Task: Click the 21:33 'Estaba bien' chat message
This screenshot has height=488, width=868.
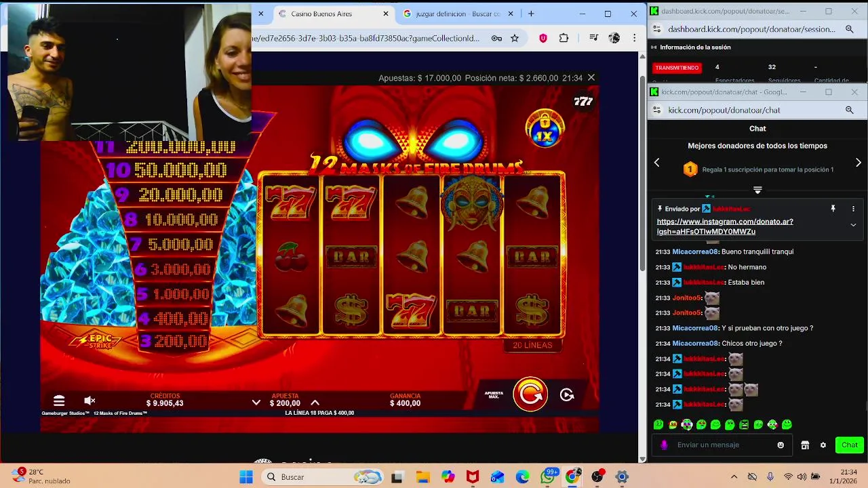Action: [746, 282]
